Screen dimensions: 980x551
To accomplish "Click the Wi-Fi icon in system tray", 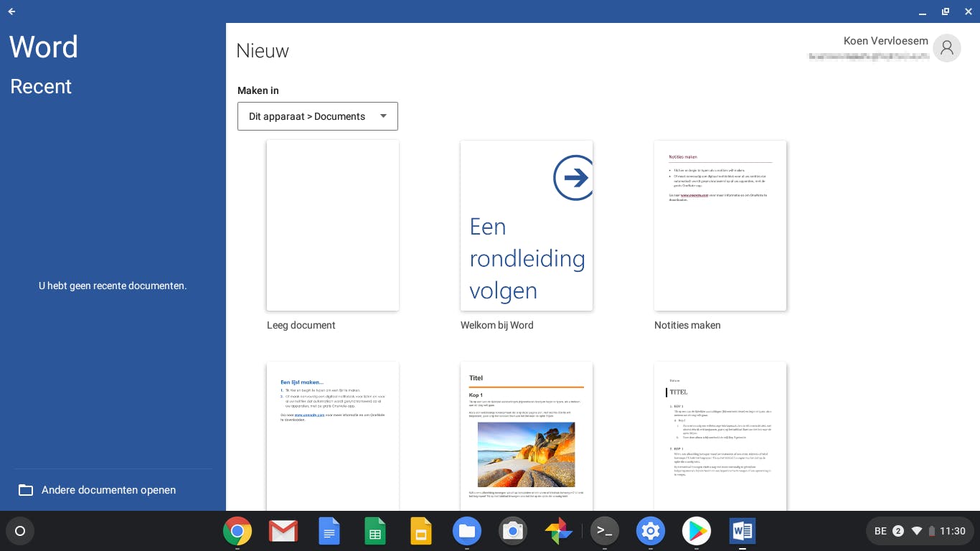I will tap(917, 532).
